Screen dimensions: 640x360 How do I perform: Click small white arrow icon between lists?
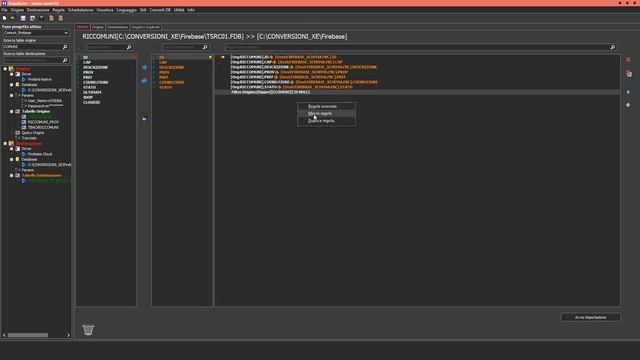coord(144,119)
